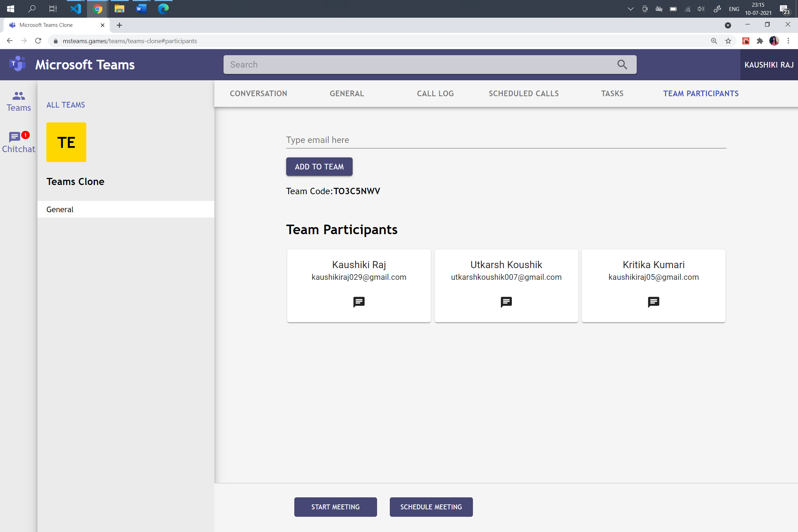Start a chat with Kaushiki Raj
The height and width of the screenshot is (532, 798).
click(x=358, y=302)
